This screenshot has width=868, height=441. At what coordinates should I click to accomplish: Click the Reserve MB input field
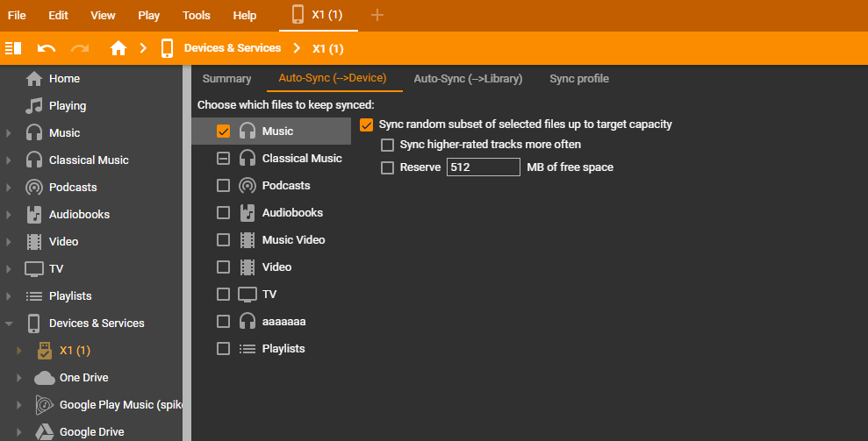[483, 167]
